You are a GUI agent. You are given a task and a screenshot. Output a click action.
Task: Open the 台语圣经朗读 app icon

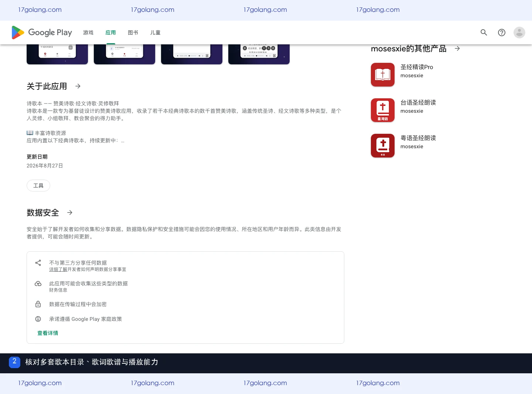pyautogui.click(x=383, y=110)
